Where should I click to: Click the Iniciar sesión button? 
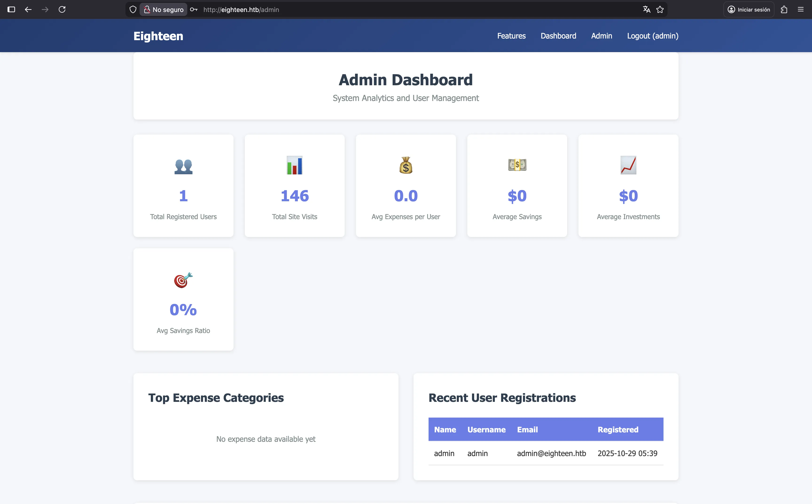click(749, 10)
